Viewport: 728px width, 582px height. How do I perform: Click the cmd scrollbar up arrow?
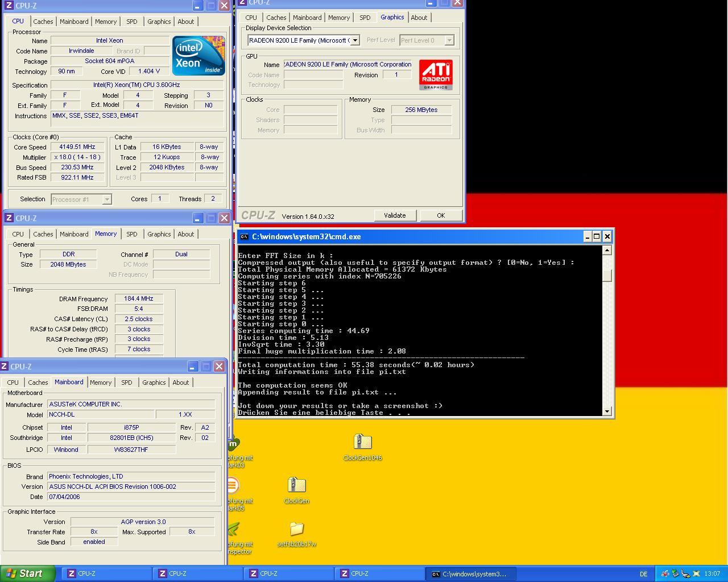607,250
